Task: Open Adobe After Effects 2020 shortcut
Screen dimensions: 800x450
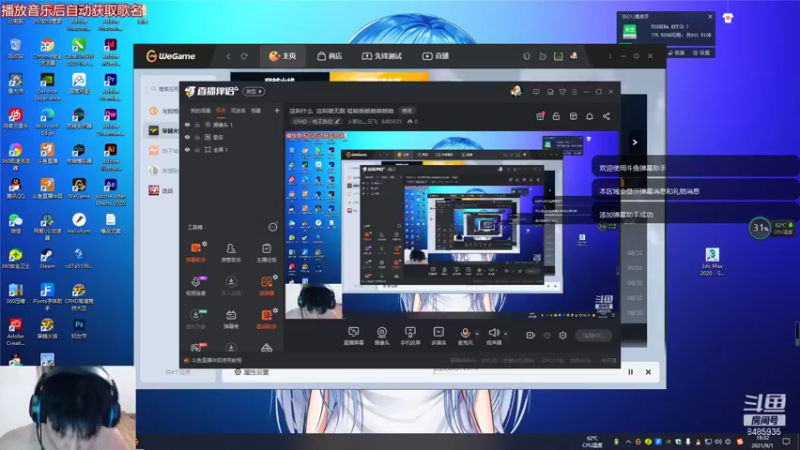Action: 110,192
